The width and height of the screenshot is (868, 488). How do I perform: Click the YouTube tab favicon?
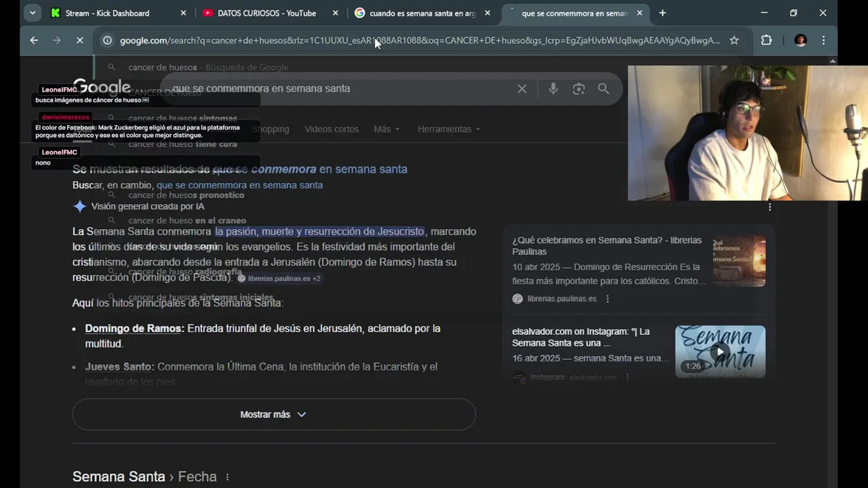(208, 13)
